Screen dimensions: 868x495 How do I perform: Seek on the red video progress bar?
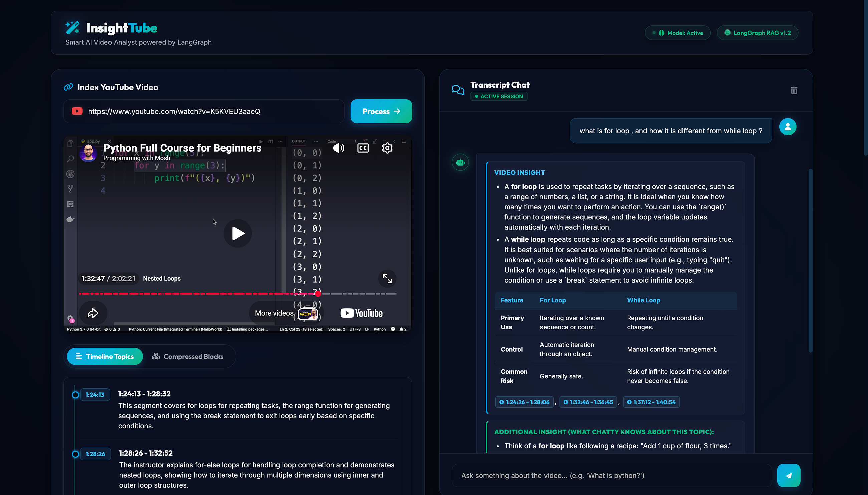238,294
